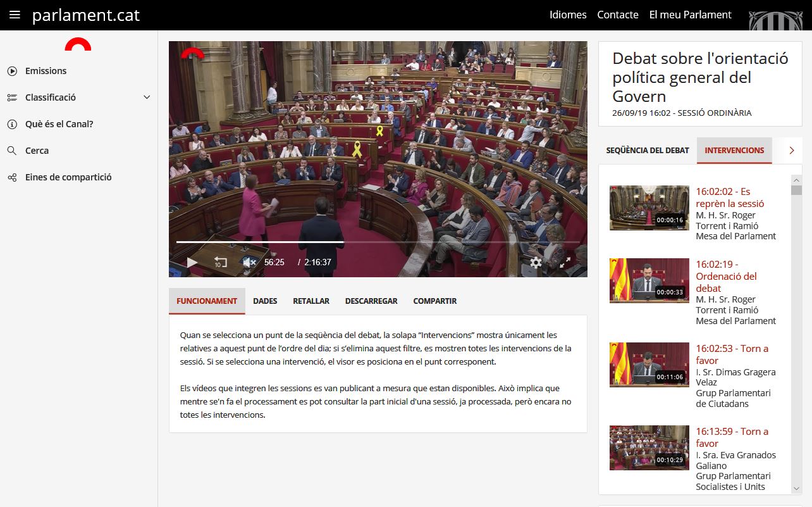Viewport: 812px width, 507px height.
Task: Click the rewind 10 seconds icon
Action: click(x=220, y=262)
